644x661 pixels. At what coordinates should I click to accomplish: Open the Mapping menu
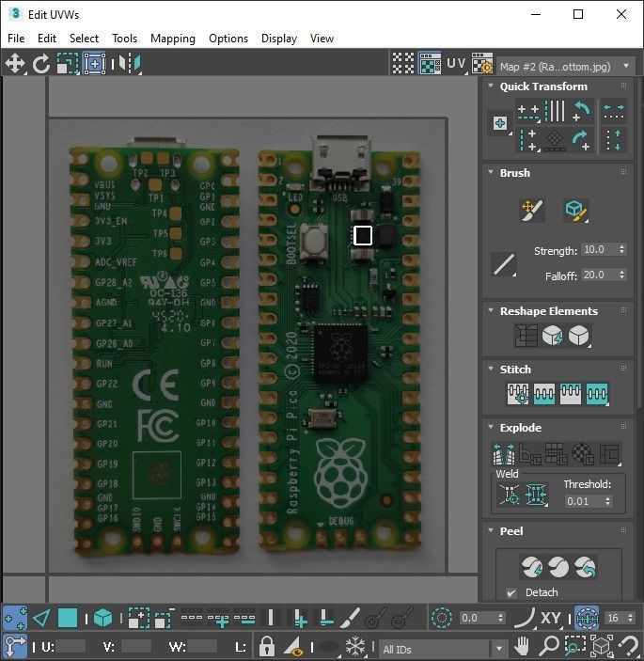[173, 39]
